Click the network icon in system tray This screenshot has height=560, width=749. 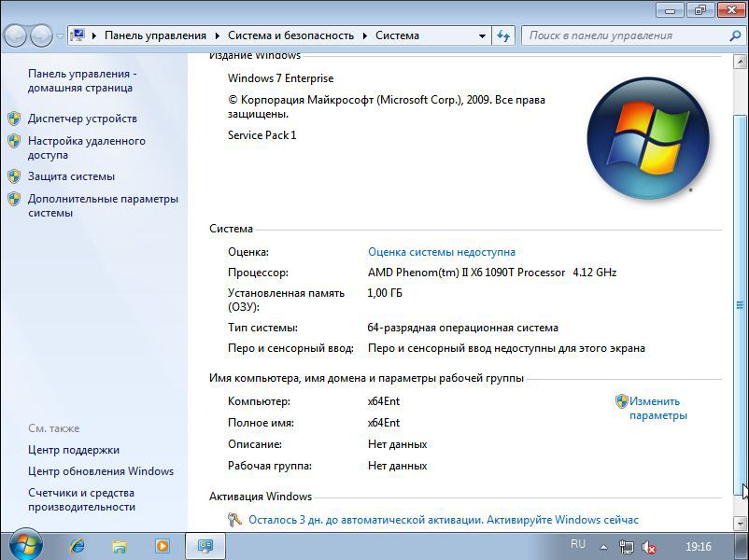(x=627, y=547)
